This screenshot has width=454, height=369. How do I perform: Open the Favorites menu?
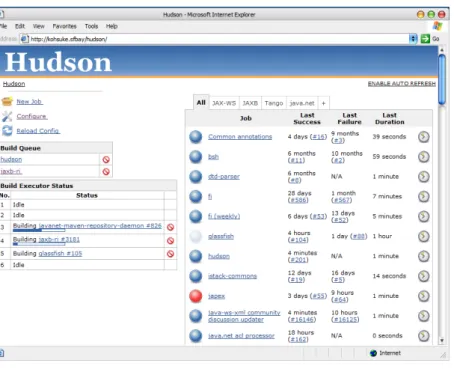[64, 26]
